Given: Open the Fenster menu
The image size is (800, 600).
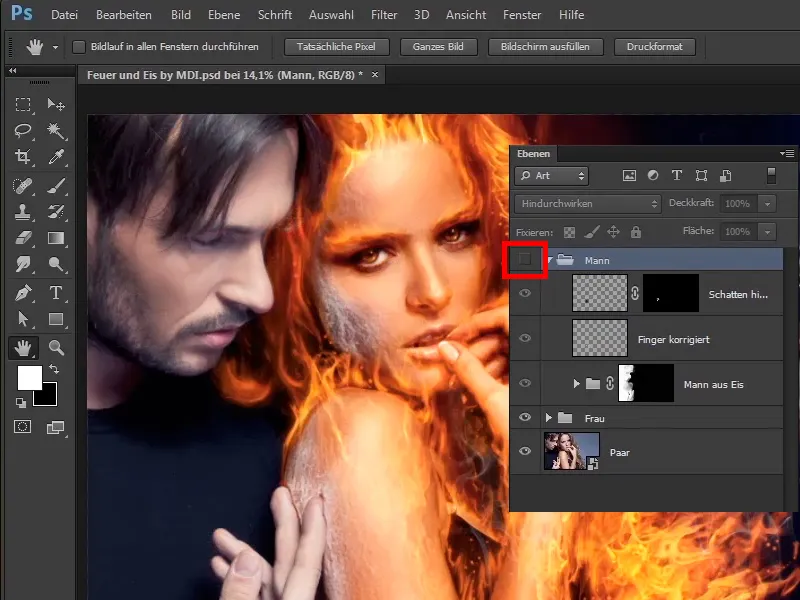Looking at the screenshot, I should tap(522, 15).
